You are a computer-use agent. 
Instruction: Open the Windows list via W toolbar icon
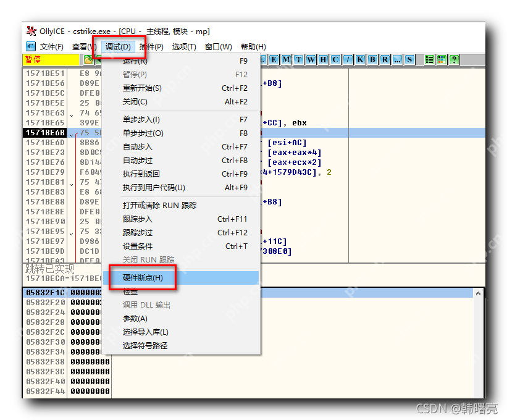pyautogui.click(x=311, y=61)
